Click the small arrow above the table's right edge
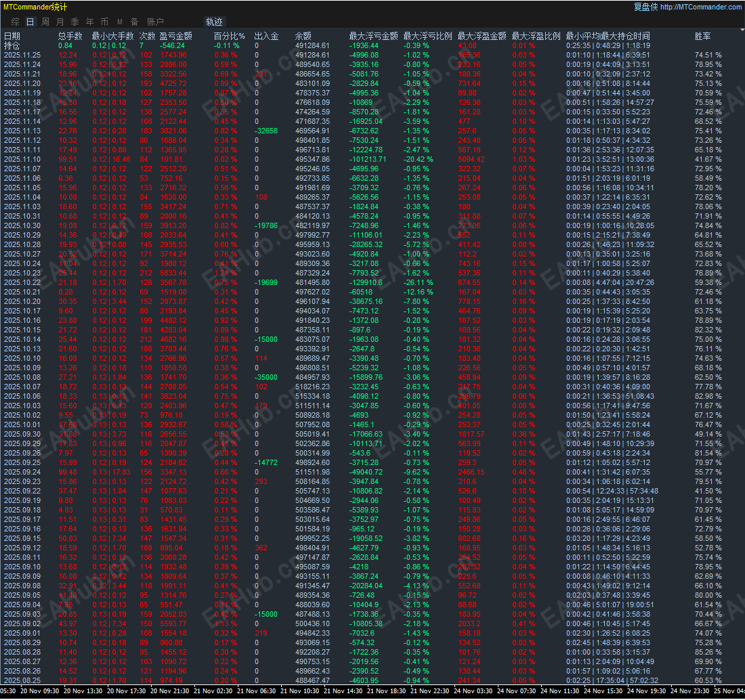This screenshot has width=745, height=700. [742, 29]
